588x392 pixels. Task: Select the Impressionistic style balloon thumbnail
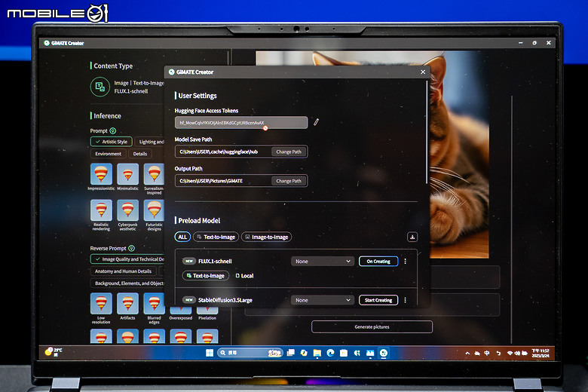101,174
